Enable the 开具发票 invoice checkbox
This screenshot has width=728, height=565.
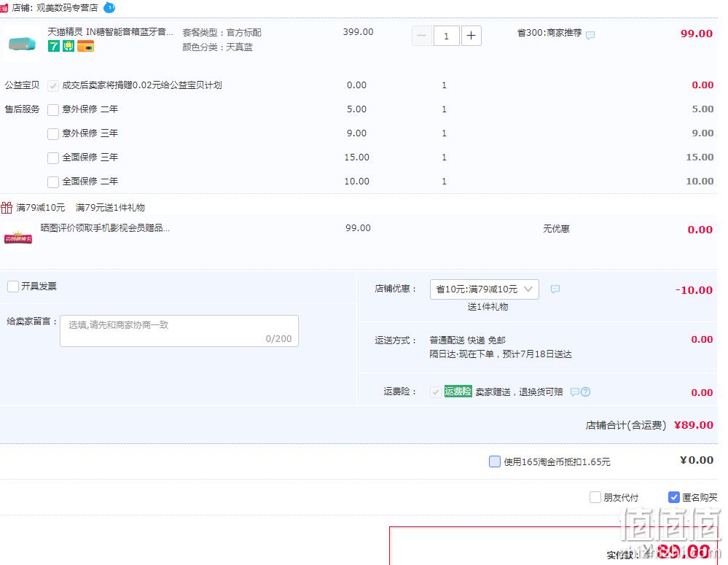[13, 287]
